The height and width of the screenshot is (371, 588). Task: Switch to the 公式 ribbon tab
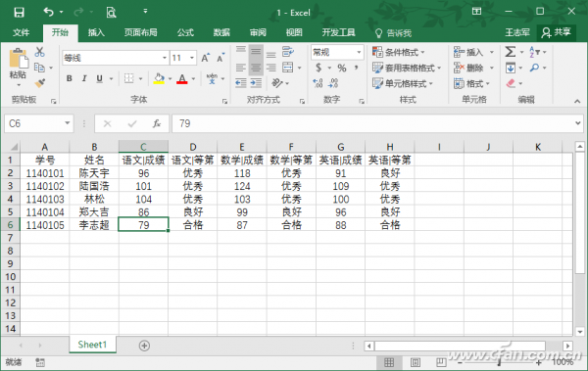[185, 32]
